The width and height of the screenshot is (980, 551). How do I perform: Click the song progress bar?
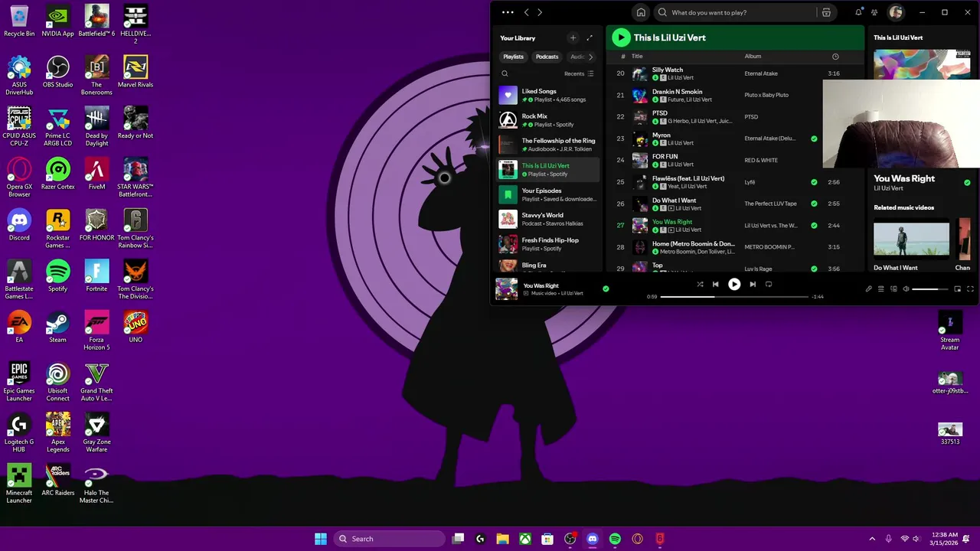(734, 296)
